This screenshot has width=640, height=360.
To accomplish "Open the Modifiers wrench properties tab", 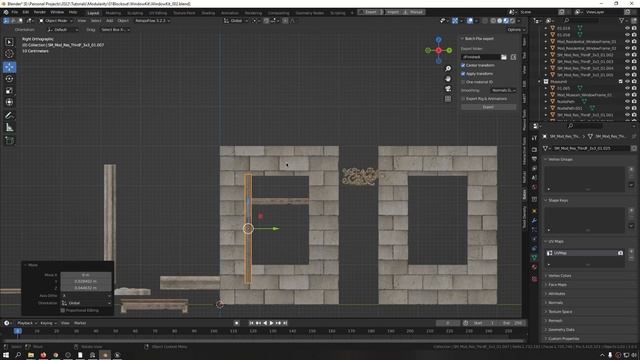I will click(x=534, y=220).
